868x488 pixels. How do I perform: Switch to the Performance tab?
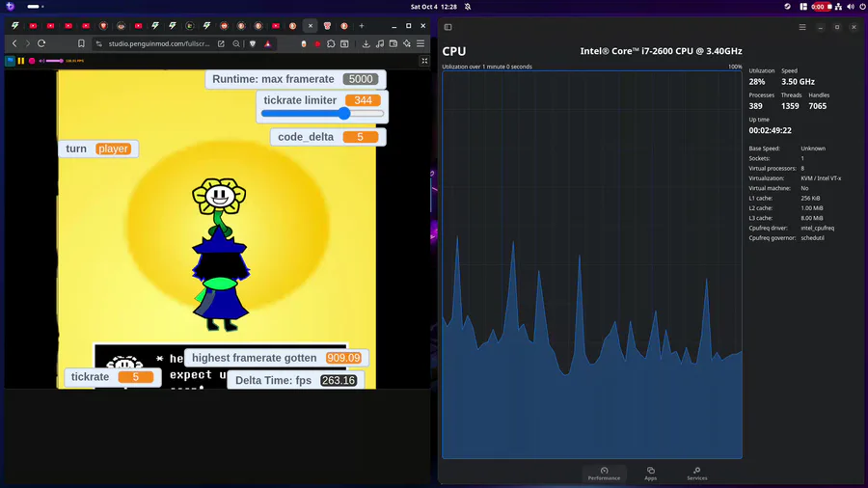click(x=604, y=474)
